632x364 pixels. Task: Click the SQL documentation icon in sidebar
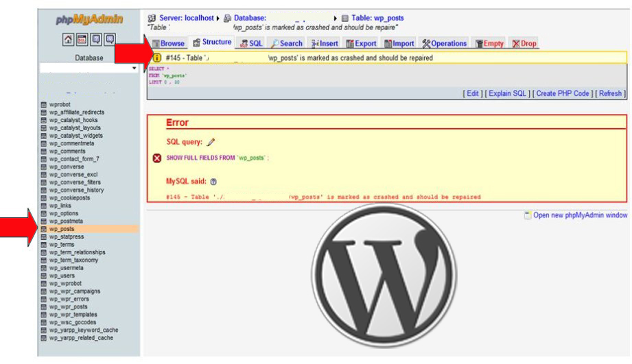(109, 40)
